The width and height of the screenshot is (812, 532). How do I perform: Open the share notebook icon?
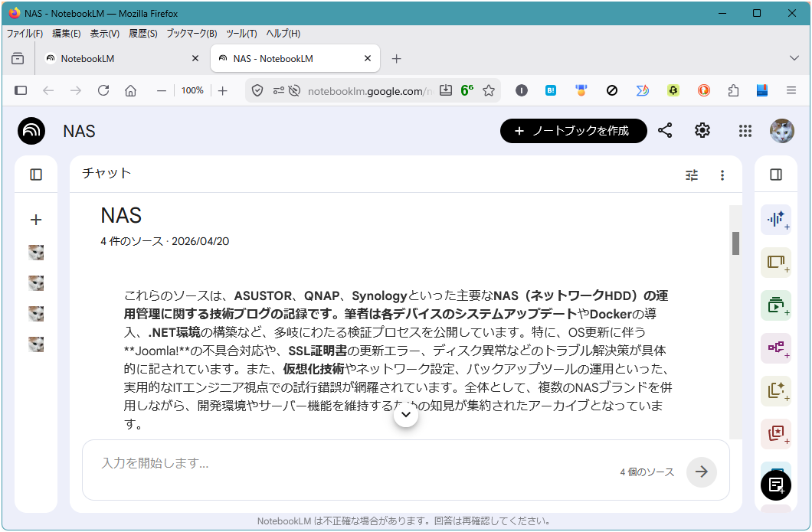pyautogui.click(x=665, y=130)
